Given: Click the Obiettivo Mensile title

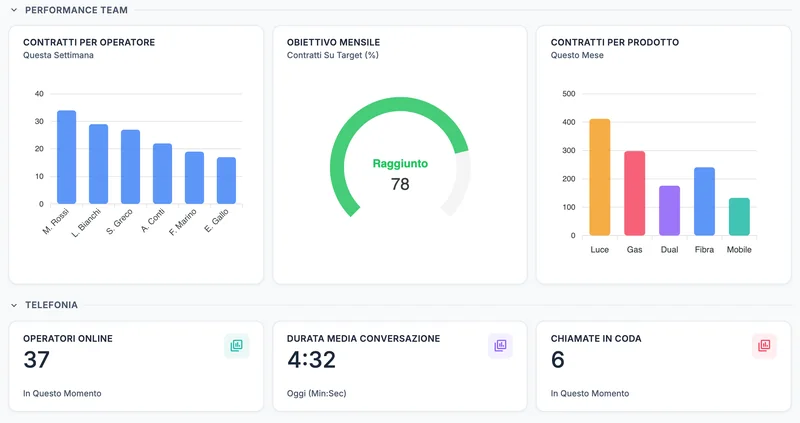Looking at the screenshot, I should point(333,42).
